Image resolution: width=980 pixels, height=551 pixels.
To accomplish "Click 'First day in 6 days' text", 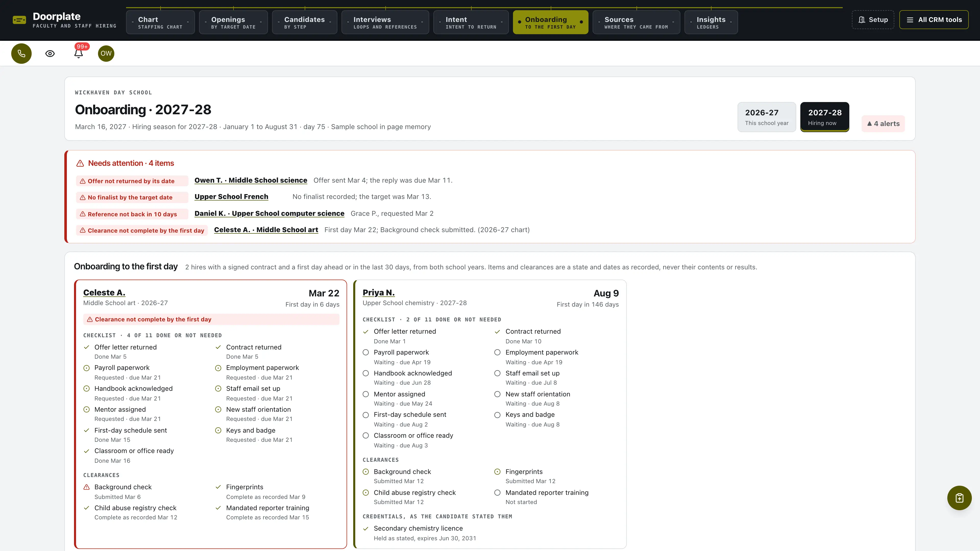I will pyautogui.click(x=312, y=305).
